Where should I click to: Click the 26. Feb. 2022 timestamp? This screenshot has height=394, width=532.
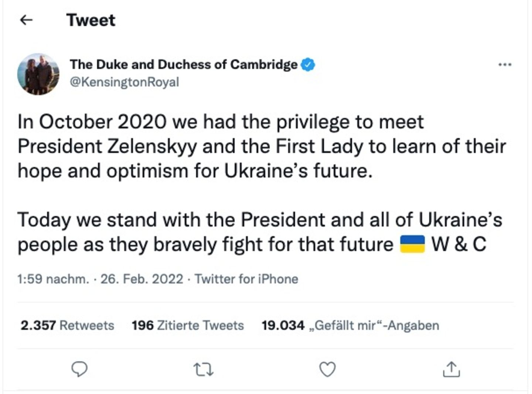click(x=141, y=279)
